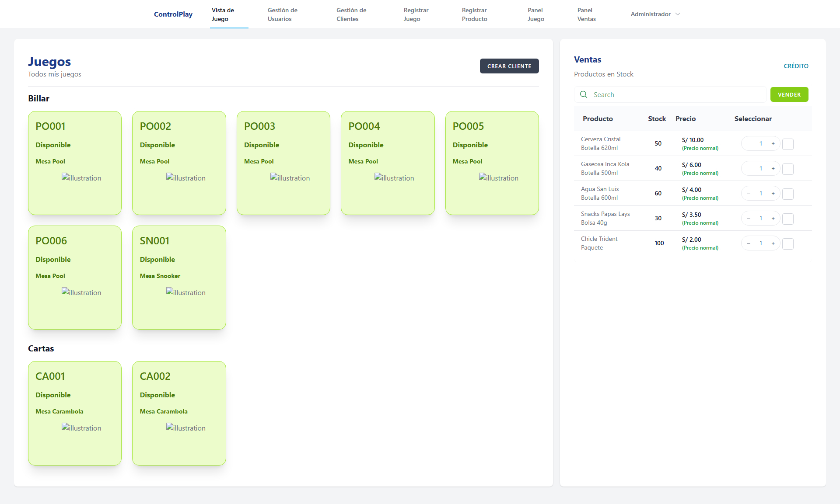Open the Registrar Producto tab
This screenshot has width=840, height=504.
point(474,14)
